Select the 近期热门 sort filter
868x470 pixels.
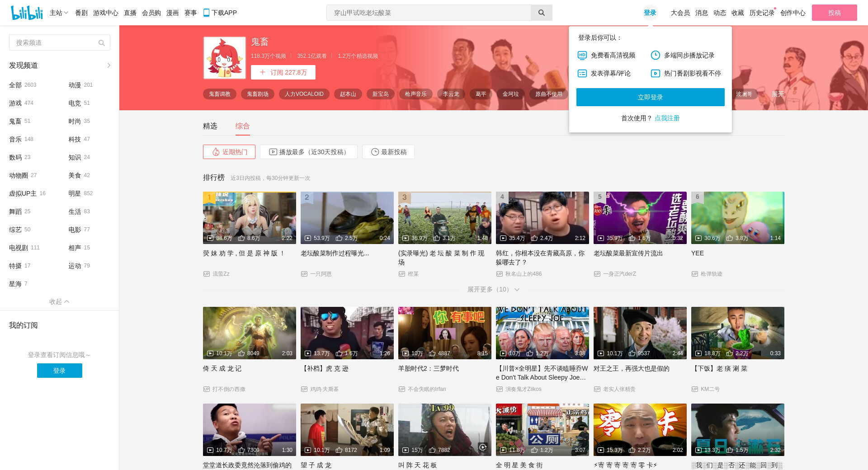[x=229, y=152]
